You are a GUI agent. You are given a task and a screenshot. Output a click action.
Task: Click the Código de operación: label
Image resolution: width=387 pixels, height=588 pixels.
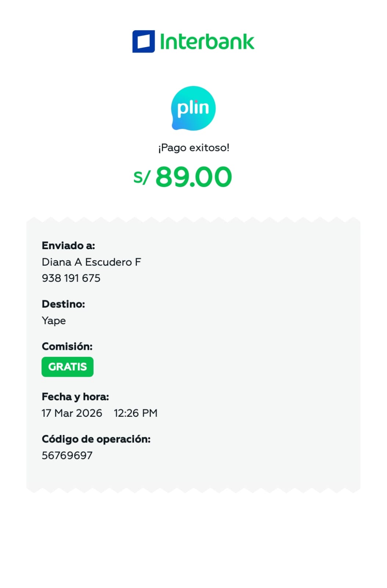(x=96, y=439)
